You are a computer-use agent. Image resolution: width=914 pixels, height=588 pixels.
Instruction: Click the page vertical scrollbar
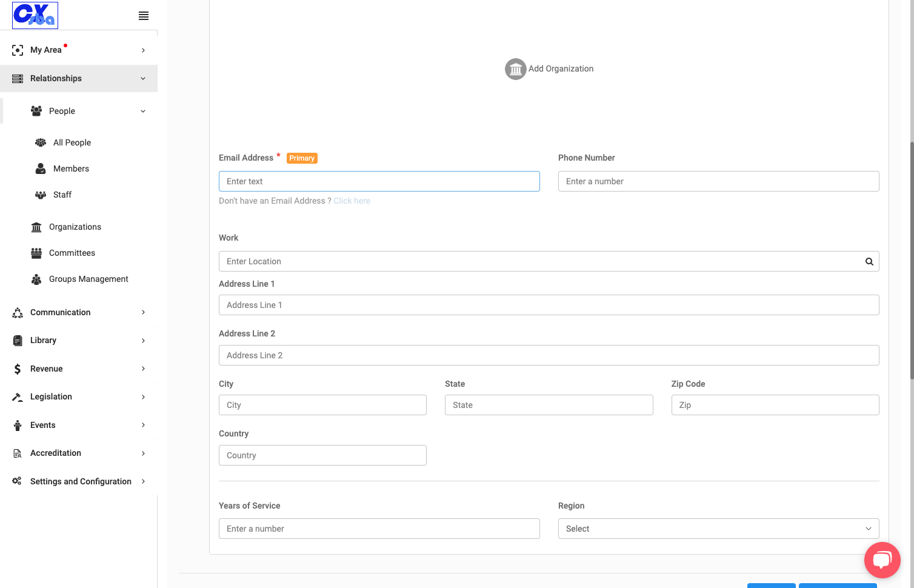(x=912, y=261)
